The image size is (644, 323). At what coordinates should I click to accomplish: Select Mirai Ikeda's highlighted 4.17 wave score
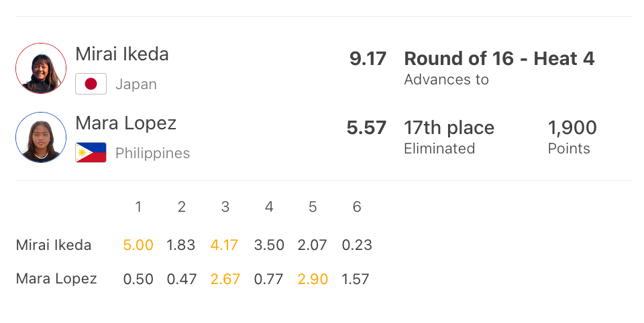tap(225, 245)
